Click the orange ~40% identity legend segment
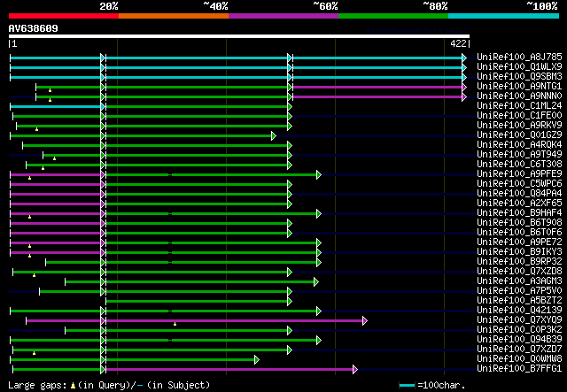This screenshot has width=567, height=392. tap(174, 16)
